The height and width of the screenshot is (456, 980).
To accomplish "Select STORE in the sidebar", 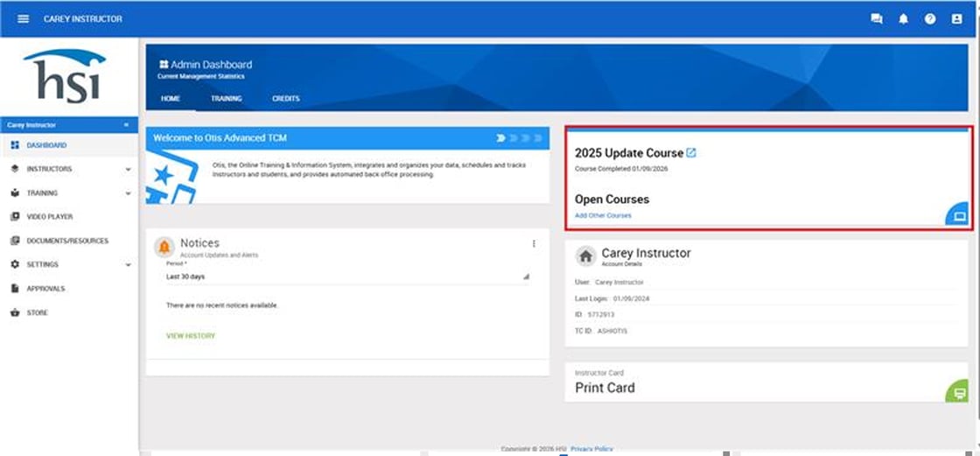I will point(37,312).
